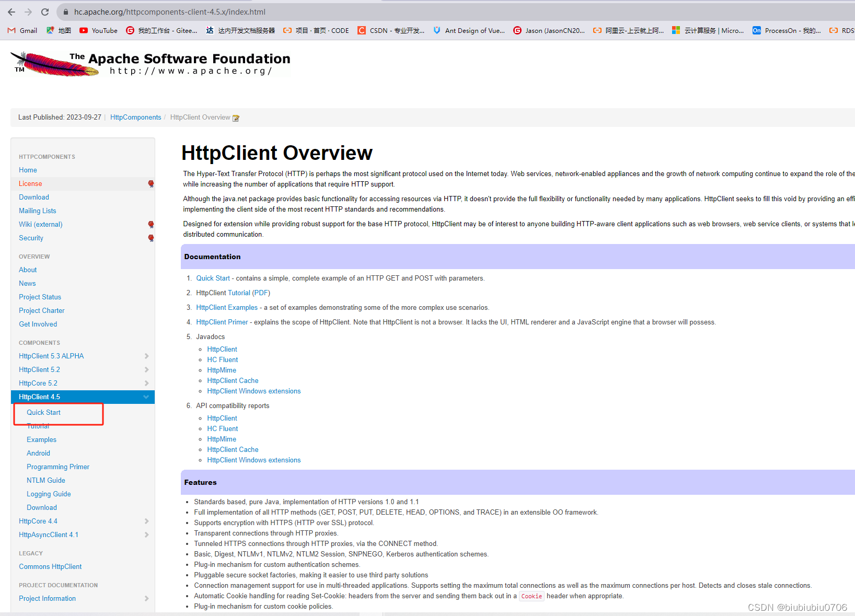The image size is (855, 616).
Task: Select License in the sidebar
Action: coord(30,183)
